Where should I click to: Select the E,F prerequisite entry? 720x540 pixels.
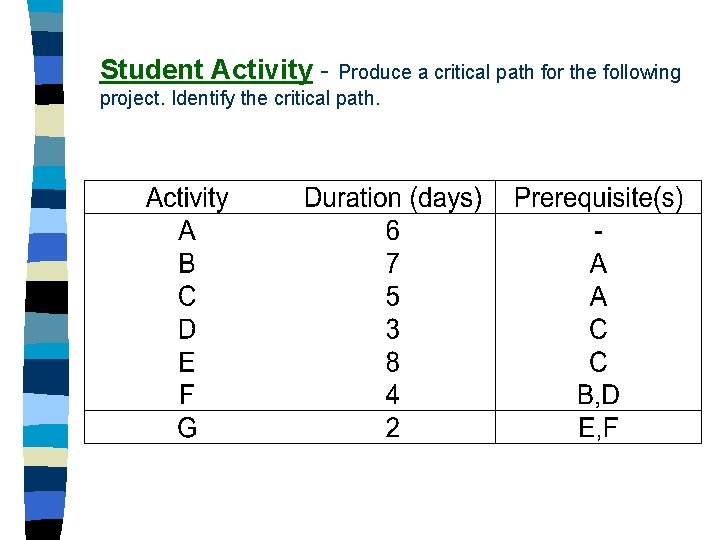(x=598, y=428)
